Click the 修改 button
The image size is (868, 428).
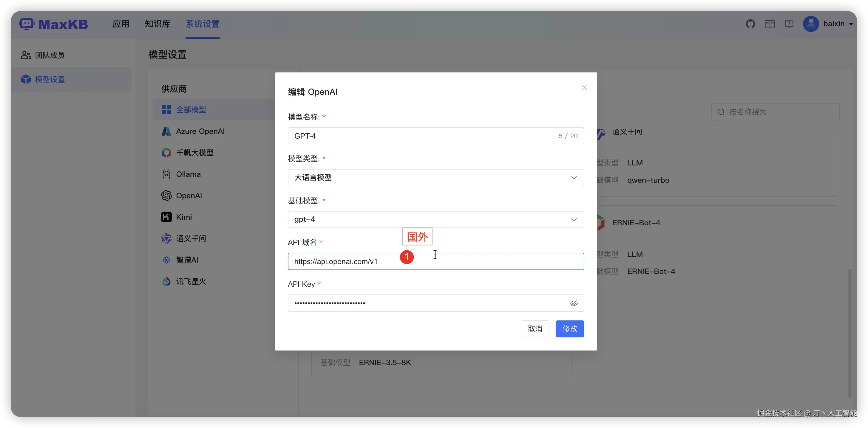[569, 329]
